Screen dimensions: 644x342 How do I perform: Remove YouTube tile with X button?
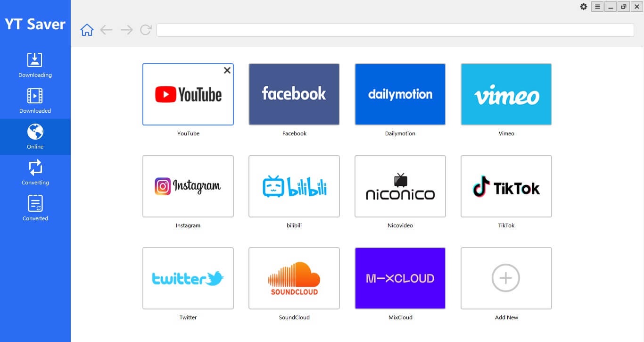pos(227,70)
